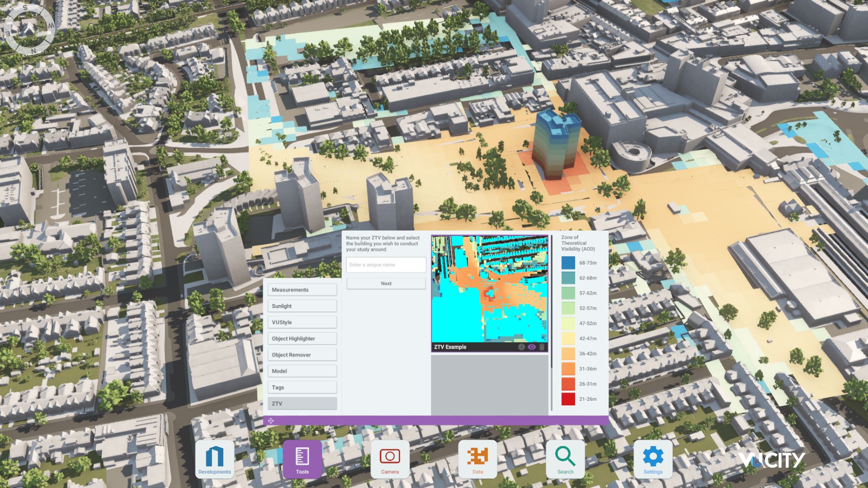Click the ZTV name input field
The height and width of the screenshot is (488, 868).
click(x=386, y=265)
